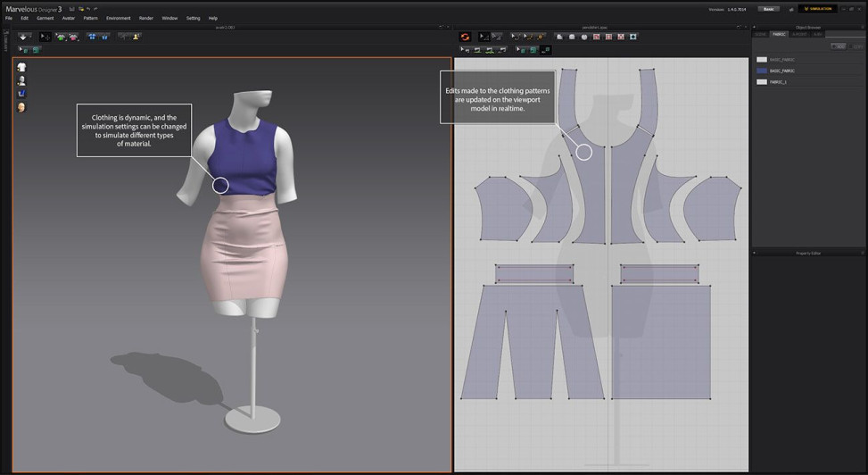Open the Basic mode dropdown
This screenshot has height=475, width=868.
click(769, 9)
